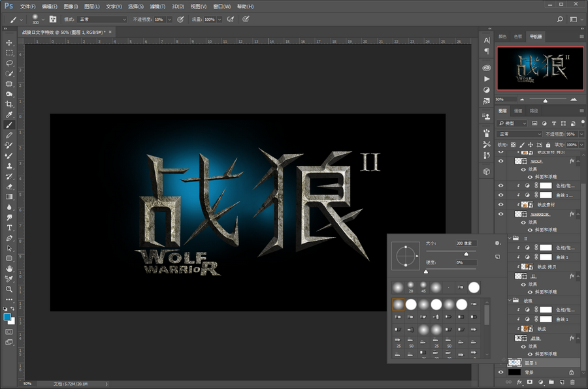
Task: Click the trash icon to delete layer
Action: pos(572,381)
